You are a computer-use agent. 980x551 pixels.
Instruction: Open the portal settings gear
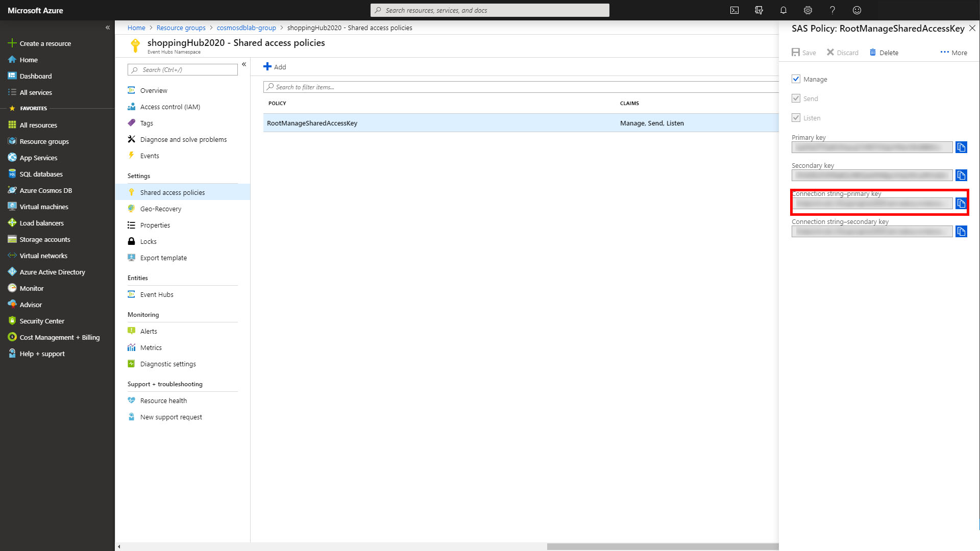[x=808, y=10]
